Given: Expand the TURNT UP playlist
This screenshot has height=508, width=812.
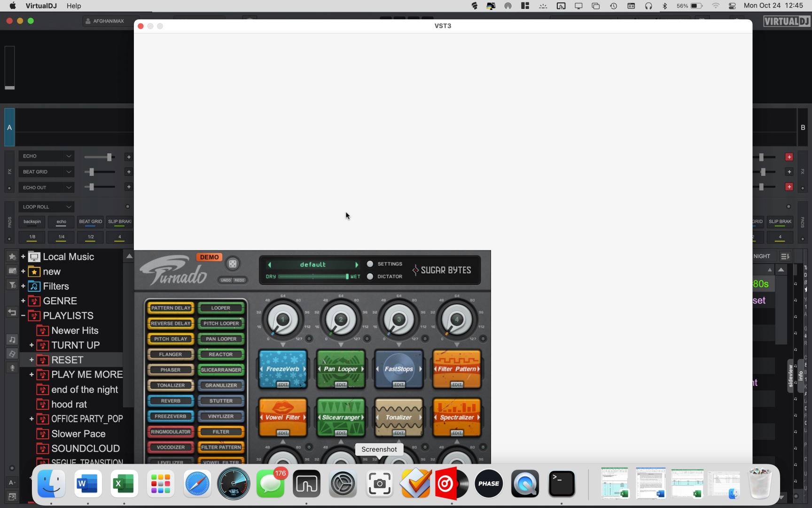Looking at the screenshot, I should click(31, 345).
